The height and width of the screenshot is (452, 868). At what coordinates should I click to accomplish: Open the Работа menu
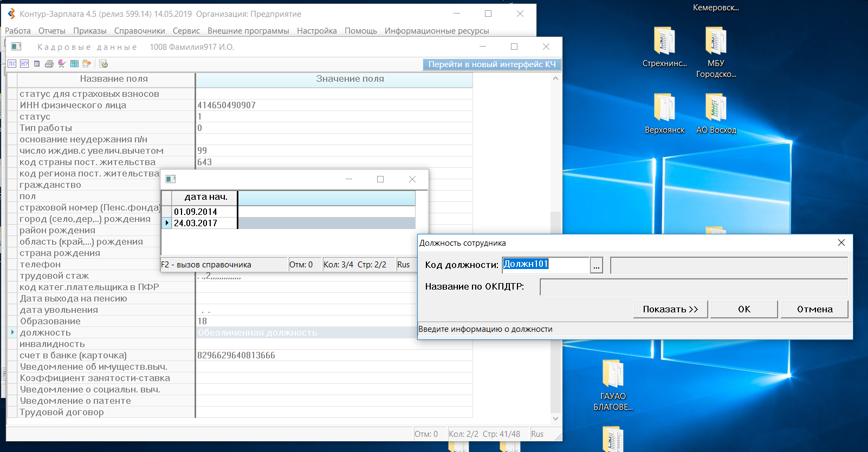click(x=18, y=31)
